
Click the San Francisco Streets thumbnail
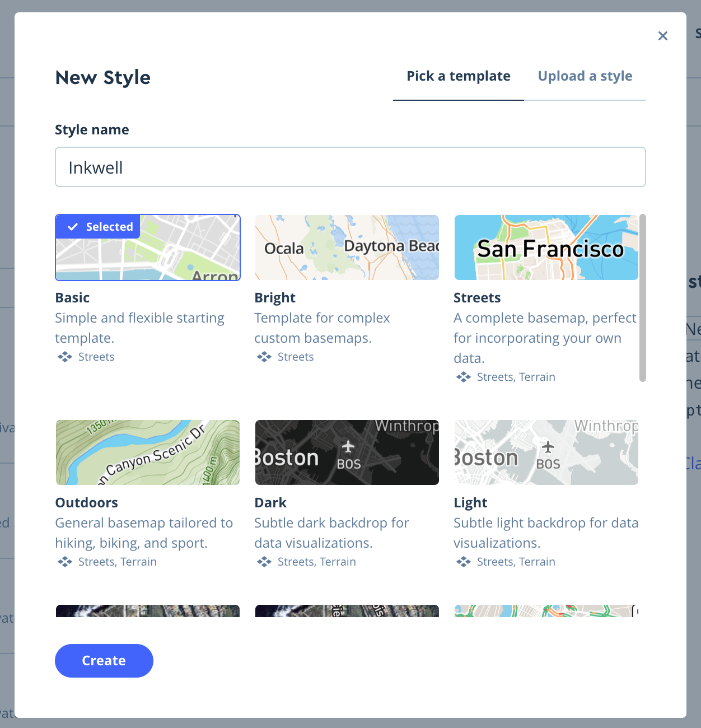point(546,248)
